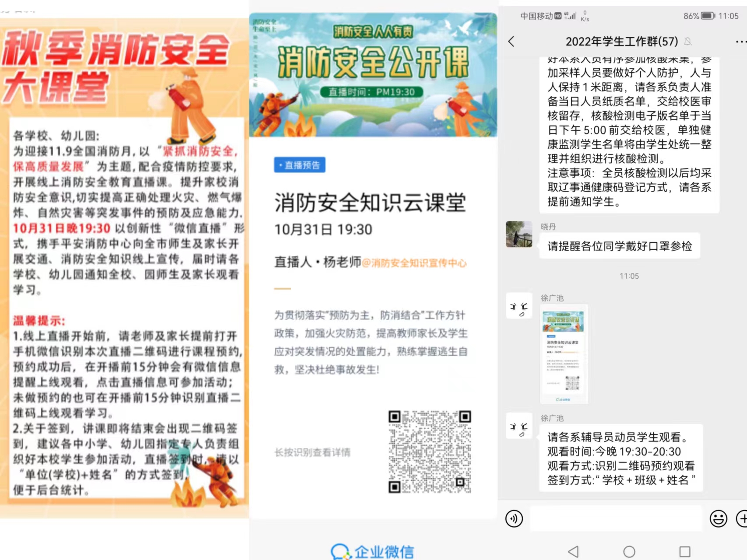Tap the plus icon for attachments
Screen dimensions: 747x560
[x=742, y=518]
